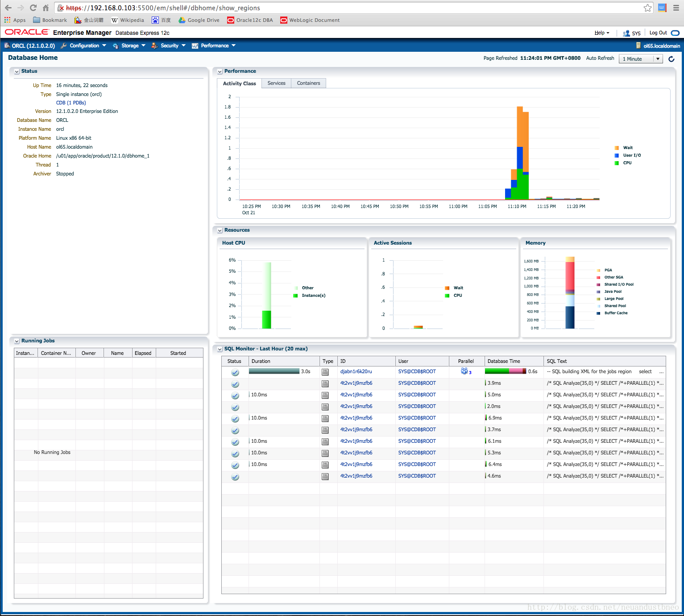Open Bookmark folder in bookmarks bar
Viewport: 684px width, 616px height.
(x=50, y=20)
